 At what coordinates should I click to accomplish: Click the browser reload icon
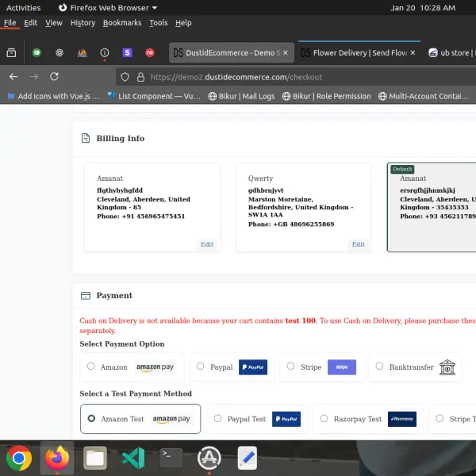(x=54, y=77)
